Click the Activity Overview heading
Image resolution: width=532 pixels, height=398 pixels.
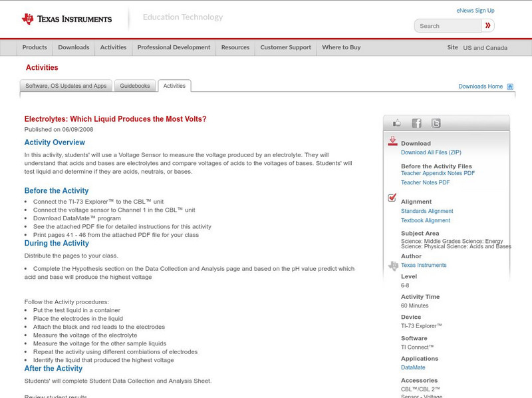(55, 142)
